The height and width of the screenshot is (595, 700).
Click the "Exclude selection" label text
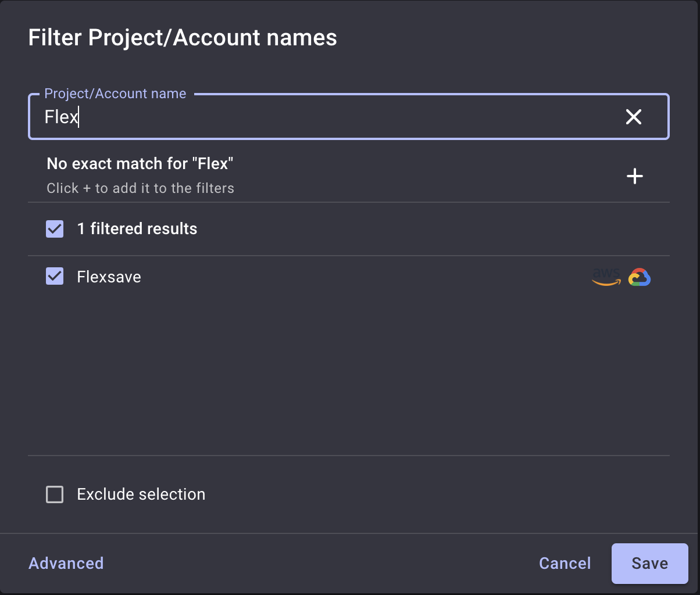pos(141,494)
